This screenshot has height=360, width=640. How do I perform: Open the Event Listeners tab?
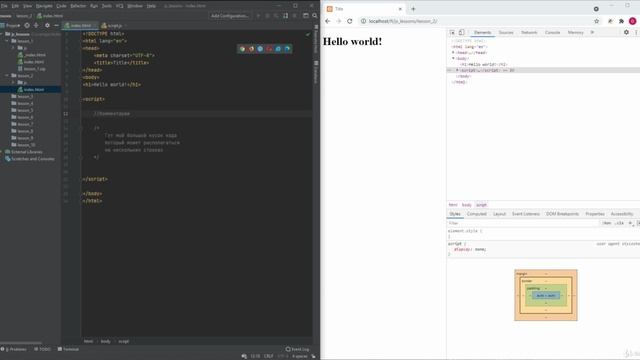pyautogui.click(x=526, y=214)
